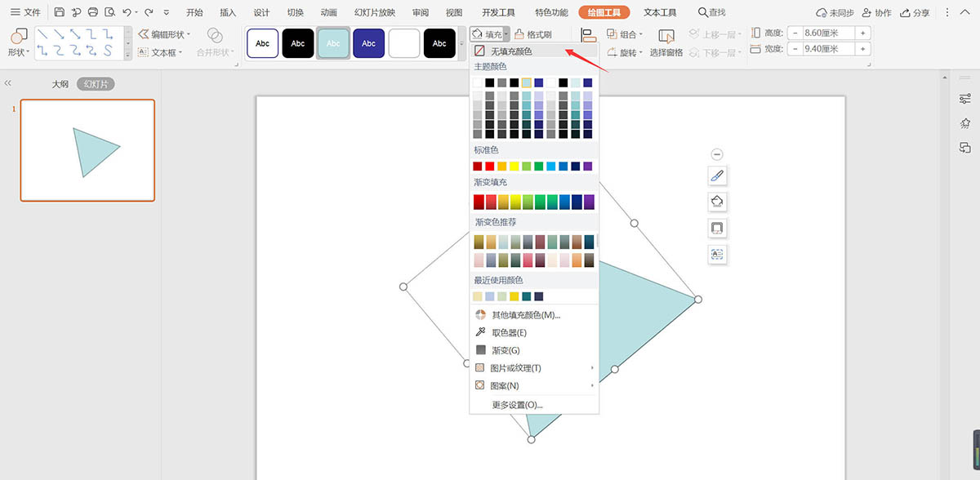The width and height of the screenshot is (980, 480).
Task: Click the Print Preview icon
Action: [109, 12]
